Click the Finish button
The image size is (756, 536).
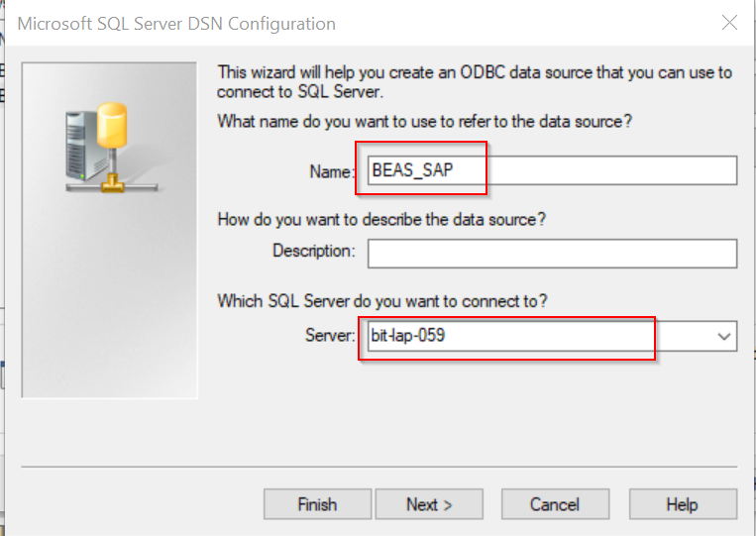click(317, 504)
